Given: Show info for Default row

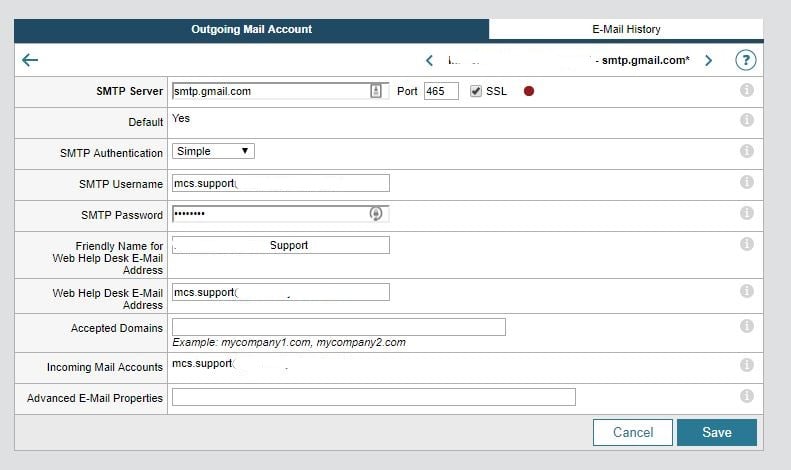Looking at the screenshot, I should pyautogui.click(x=747, y=120).
